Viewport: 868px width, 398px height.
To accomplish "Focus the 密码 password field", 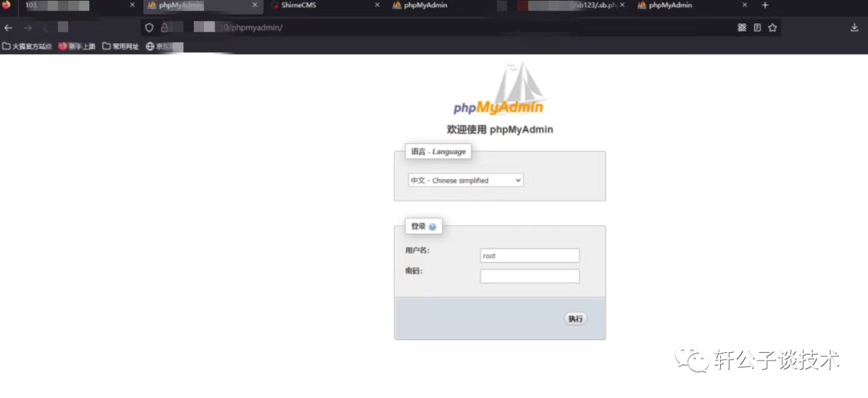I will click(530, 277).
